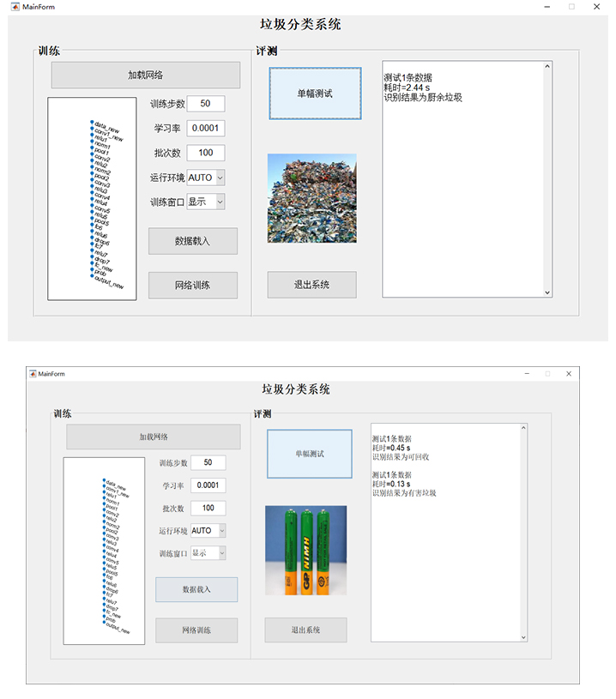Image resolution: width=616 pixels, height=699 pixels.
Task: Click the 数据载入 button in the top window
Action: pos(193,241)
